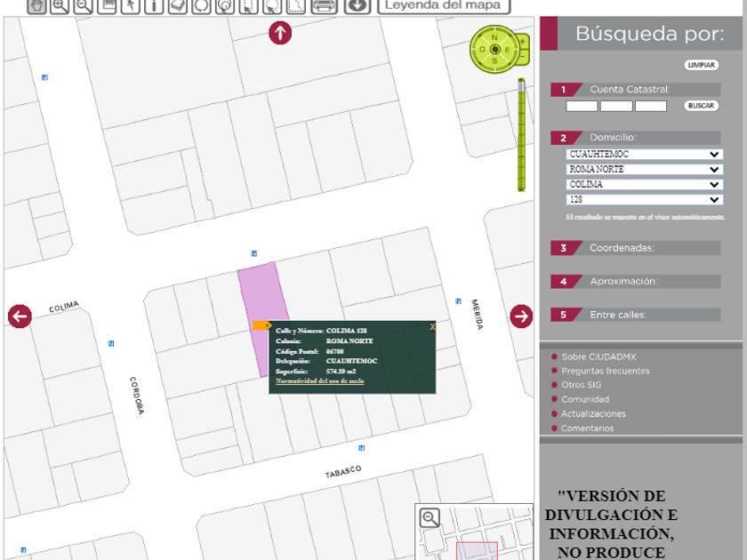The height and width of the screenshot is (560, 747).
Task: Close the COLIMA 128 info popup
Action: [432, 327]
